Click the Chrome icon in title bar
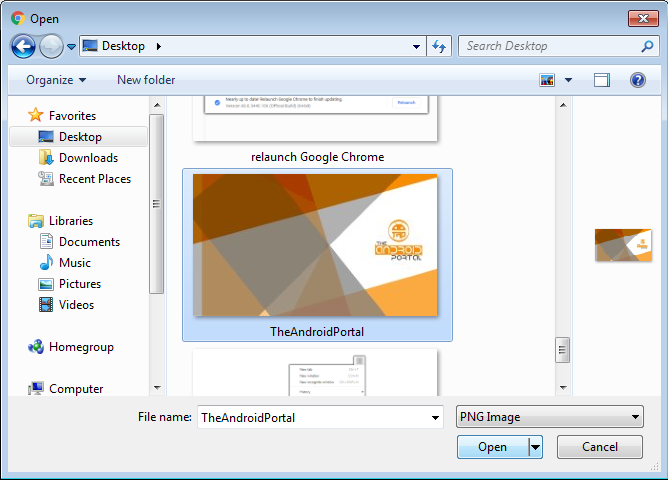Image resolution: width=668 pixels, height=480 pixels. [18, 18]
